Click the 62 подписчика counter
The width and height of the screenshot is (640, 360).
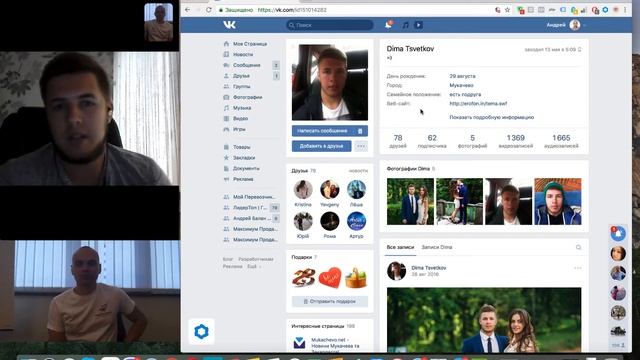pos(432,141)
